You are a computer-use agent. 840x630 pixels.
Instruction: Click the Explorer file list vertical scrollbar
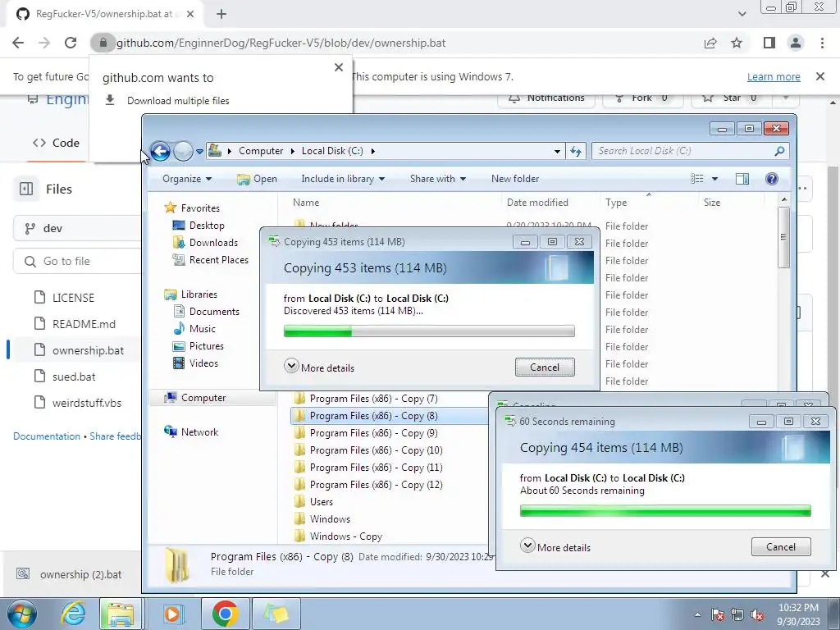point(783,237)
